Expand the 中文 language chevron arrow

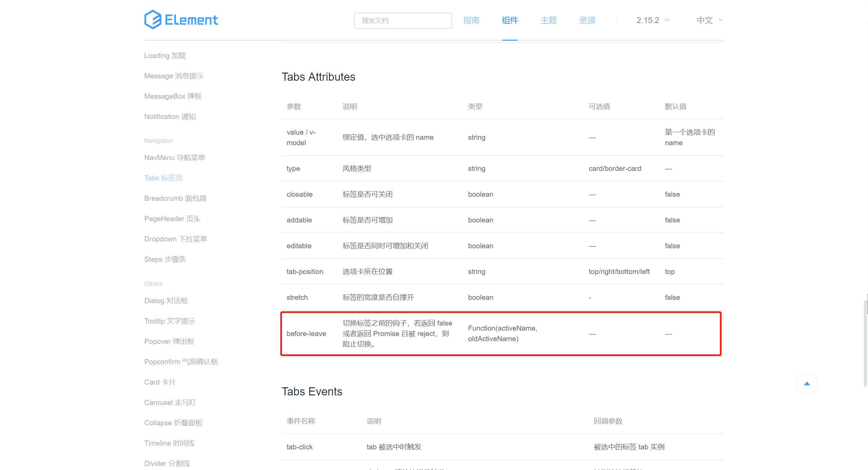pyautogui.click(x=721, y=20)
